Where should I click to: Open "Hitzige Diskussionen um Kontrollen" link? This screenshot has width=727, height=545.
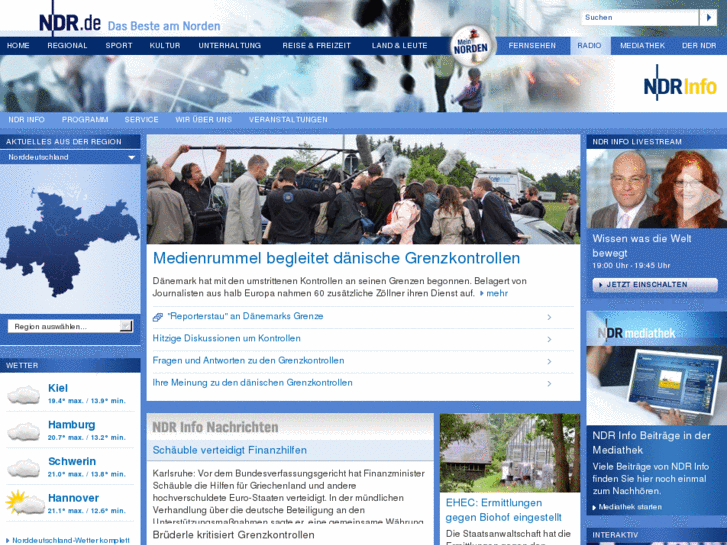tap(226, 339)
